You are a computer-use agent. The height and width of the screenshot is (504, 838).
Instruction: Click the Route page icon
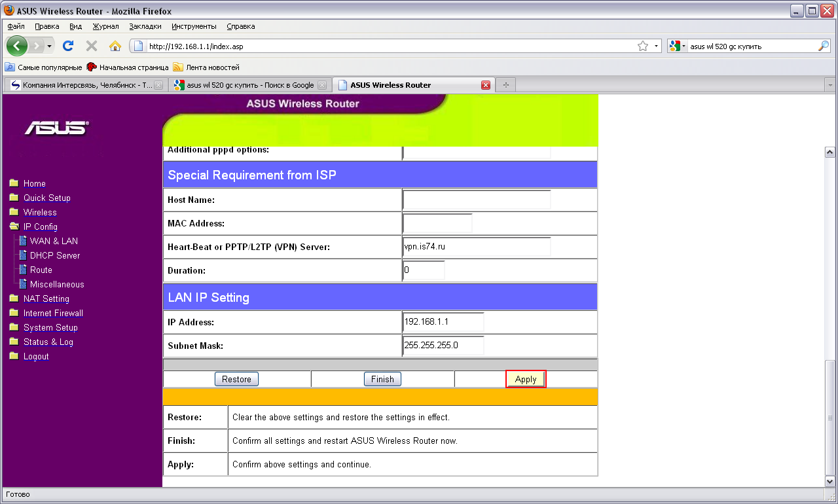[23, 270]
